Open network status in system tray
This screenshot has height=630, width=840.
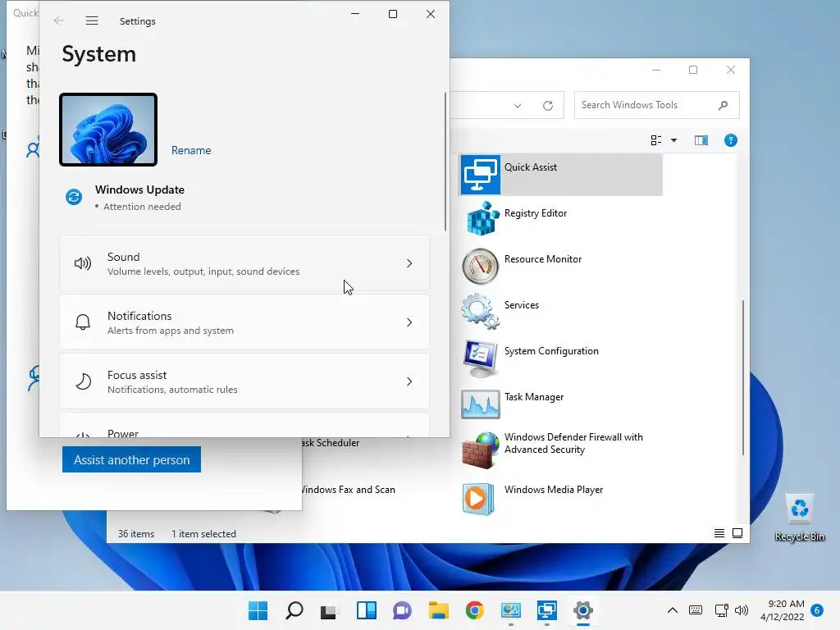(x=721, y=610)
